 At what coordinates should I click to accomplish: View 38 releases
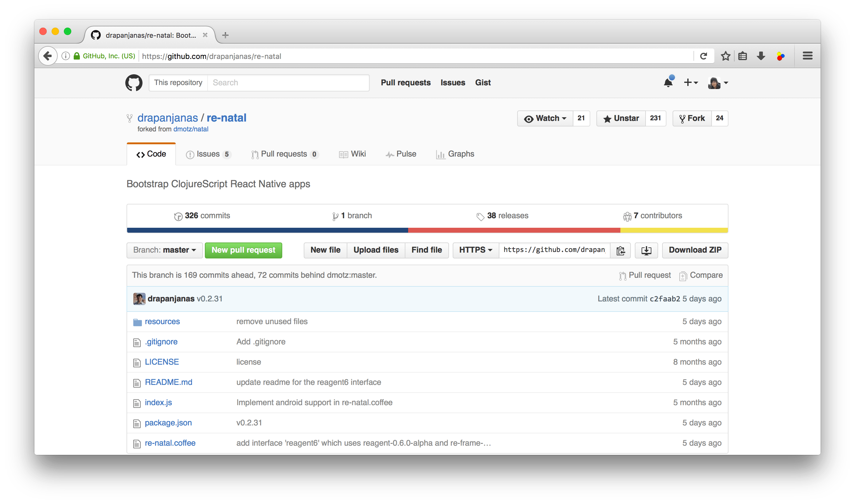point(503,216)
